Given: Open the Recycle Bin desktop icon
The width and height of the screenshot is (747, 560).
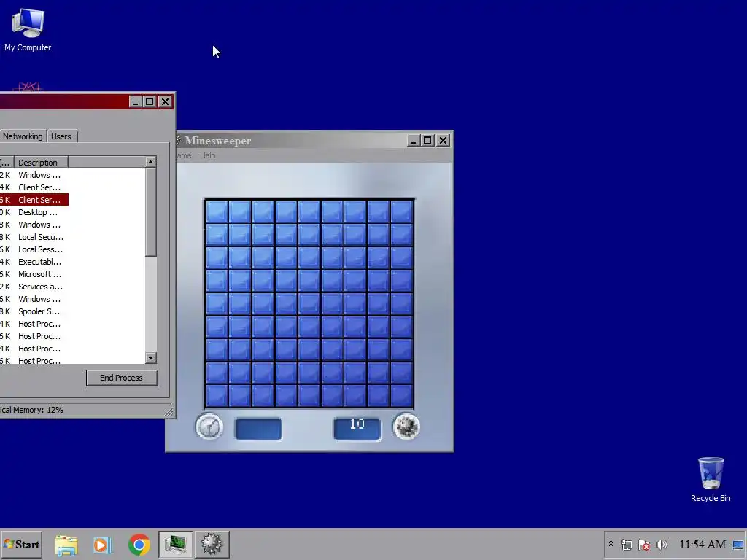Looking at the screenshot, I should (711, 480).
